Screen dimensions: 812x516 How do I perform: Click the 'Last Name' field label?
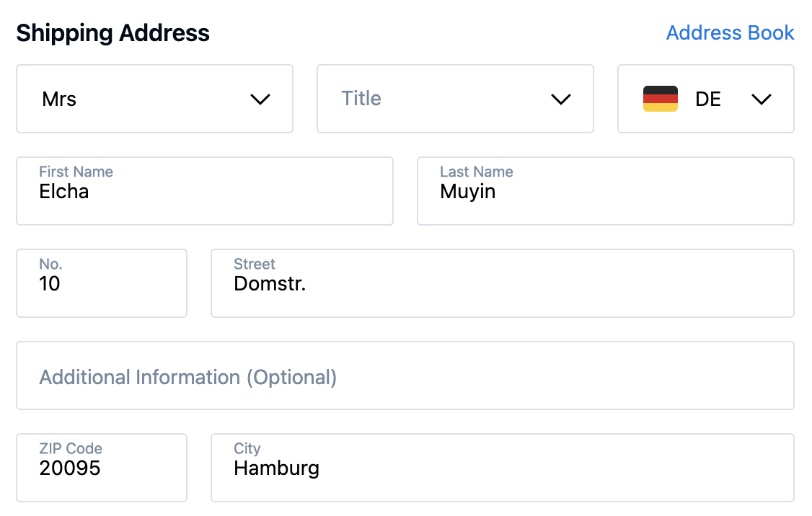pos(476,172)
